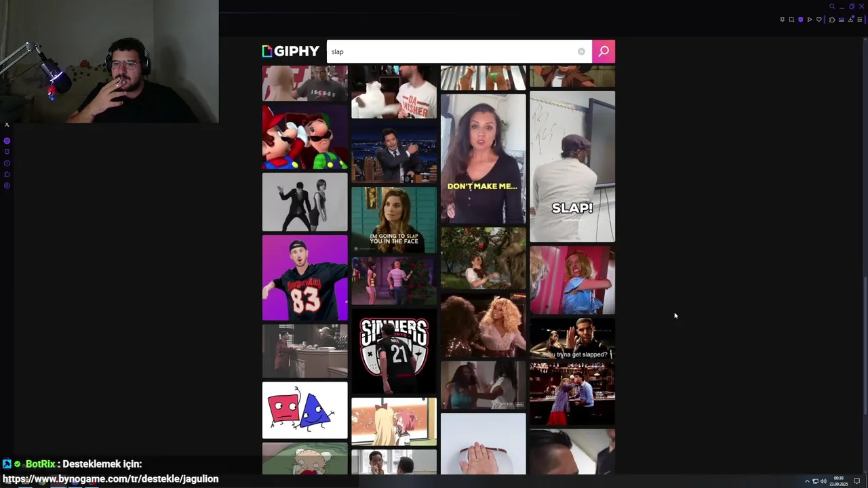Open the talk show host in suit GIF
Image resolution: width=868 pixels, height=488 pixels.
tap(394, 152)
